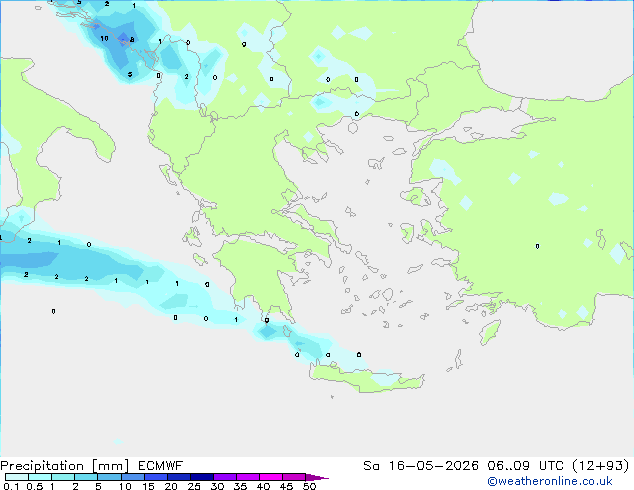
Task: Click the '0.5' legend scale value
Action: [x=35, y=486]
